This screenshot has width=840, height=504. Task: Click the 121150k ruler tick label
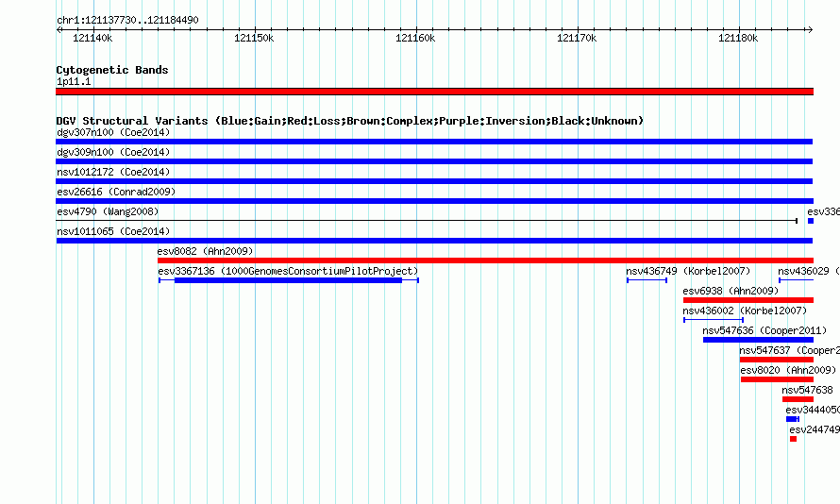pos(254,38)
